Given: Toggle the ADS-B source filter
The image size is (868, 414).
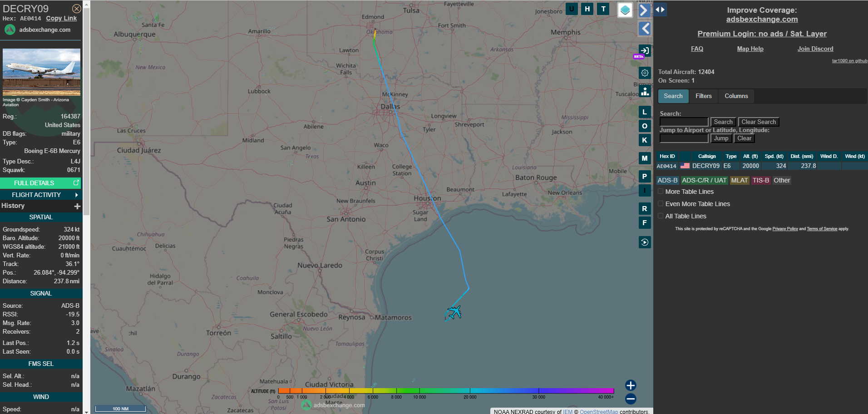Looking at the screenshot, I should click(x=667, y=180).
